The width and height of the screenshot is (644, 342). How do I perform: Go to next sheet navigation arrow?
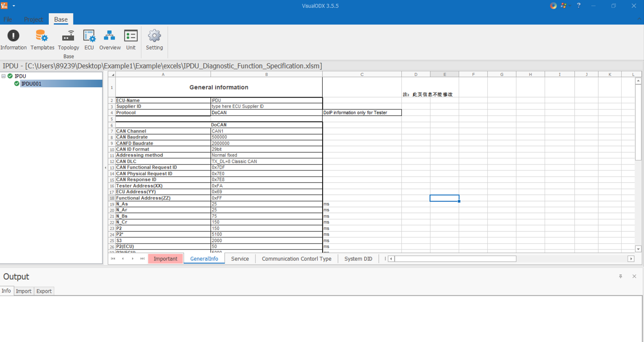pyautogui.click(x=133, y=259)
